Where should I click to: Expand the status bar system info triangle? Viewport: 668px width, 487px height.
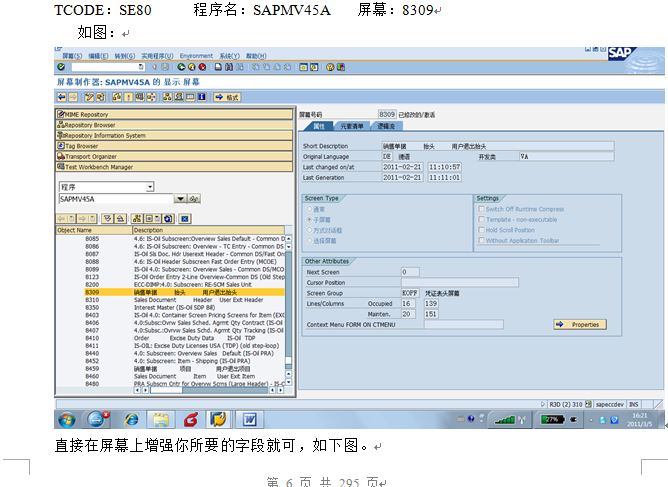543,404
